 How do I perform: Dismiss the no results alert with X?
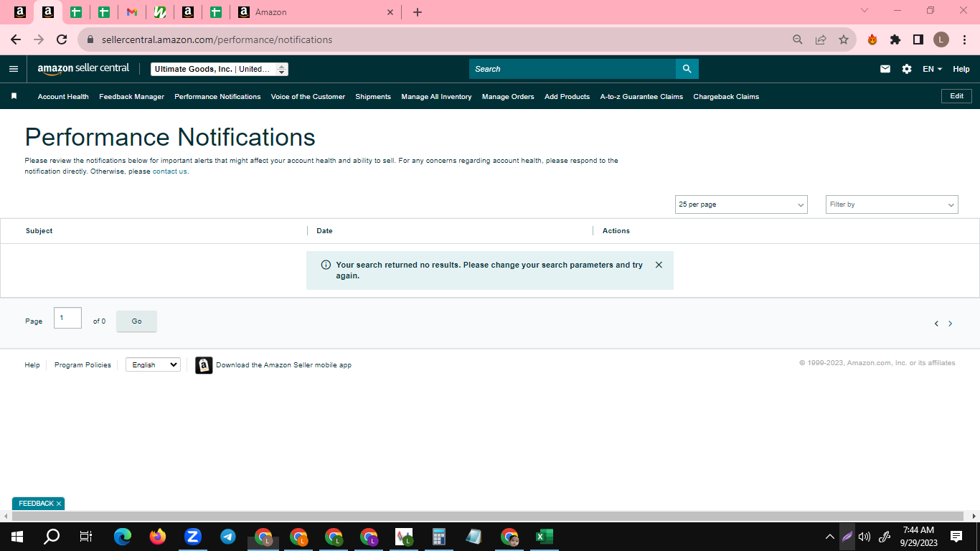[659, 265]
